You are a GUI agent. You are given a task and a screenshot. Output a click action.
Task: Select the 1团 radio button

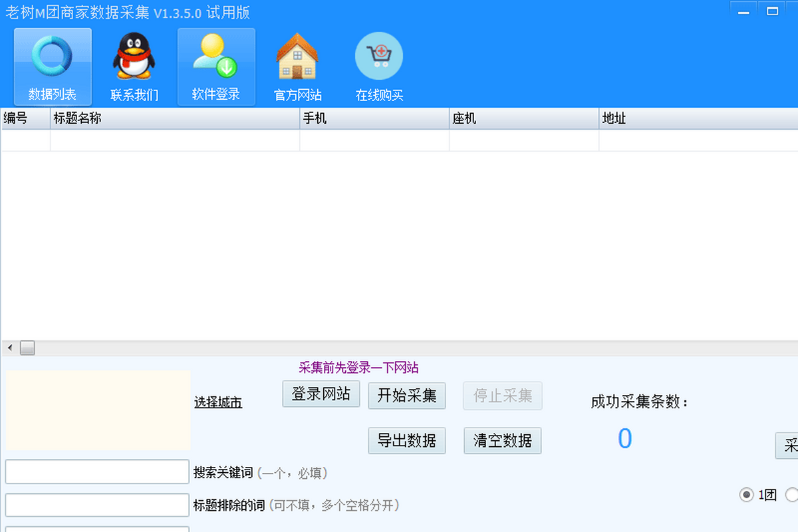(x=747, y=495)
